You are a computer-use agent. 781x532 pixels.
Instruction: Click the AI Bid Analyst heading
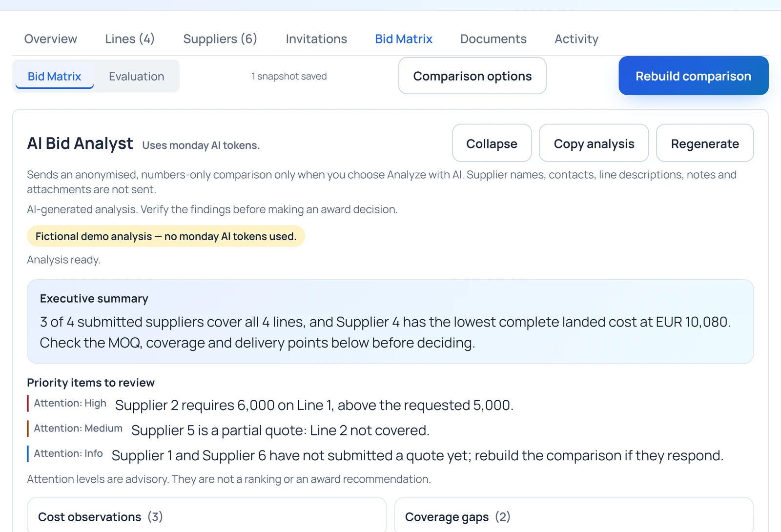[80, 143]
